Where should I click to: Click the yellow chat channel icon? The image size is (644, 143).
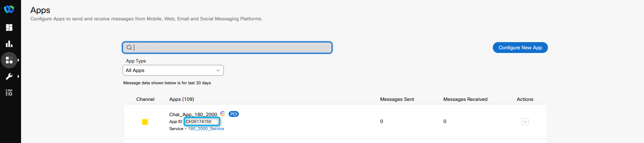(145, 122)
